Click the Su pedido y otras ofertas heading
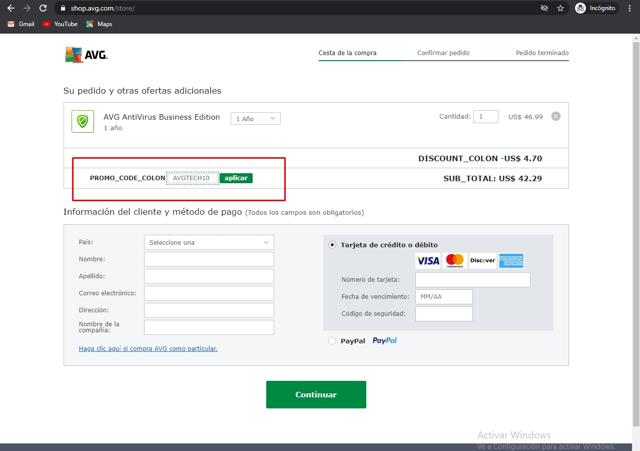This screenshot has width=640, height=451. pos(142,91)
